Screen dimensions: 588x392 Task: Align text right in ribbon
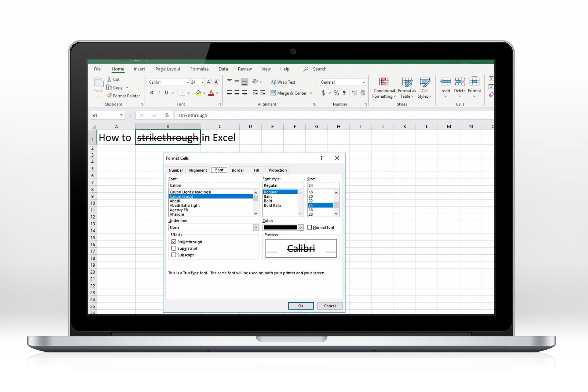click(x=245, y=93)
